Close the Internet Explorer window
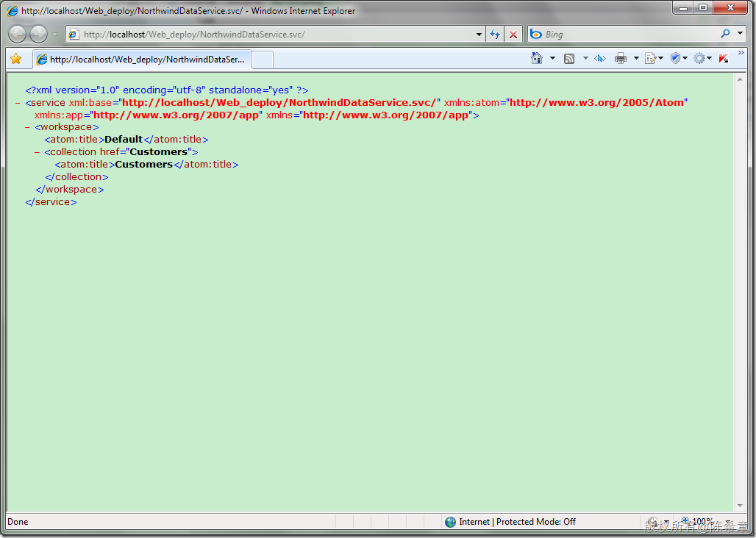The image size is (756, 538). [x=730, y=7]
